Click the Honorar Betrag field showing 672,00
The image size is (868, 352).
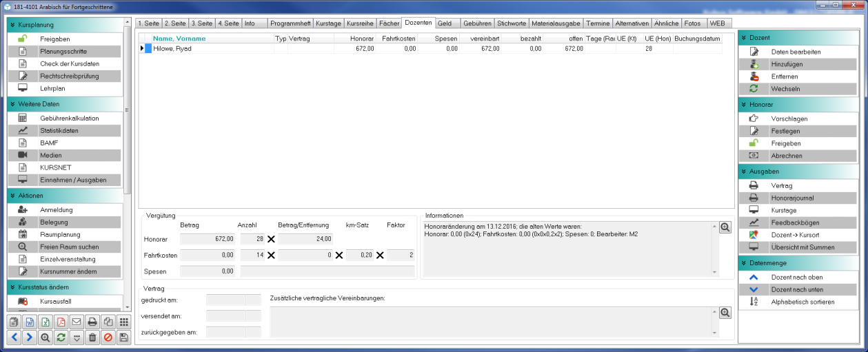click(208, 238)
